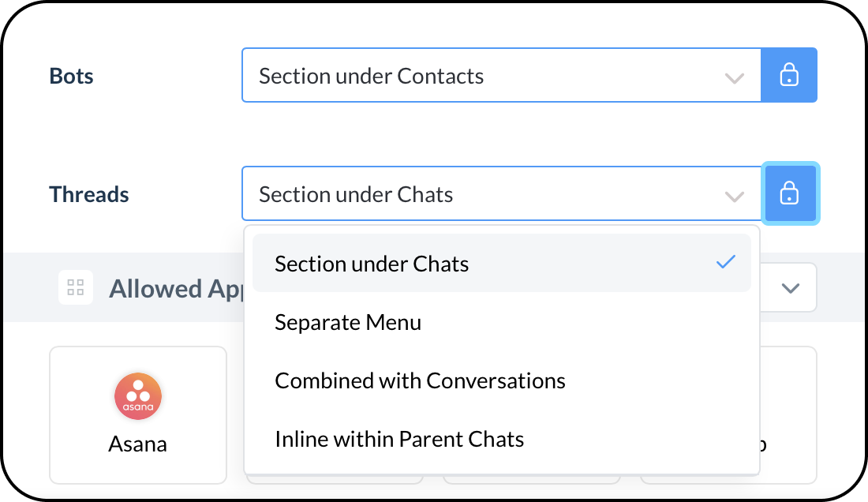Click the Threads field showing Section under Chats
Image resolution: width=868 pixels, height=502 pixels.
tap(356, 195)
